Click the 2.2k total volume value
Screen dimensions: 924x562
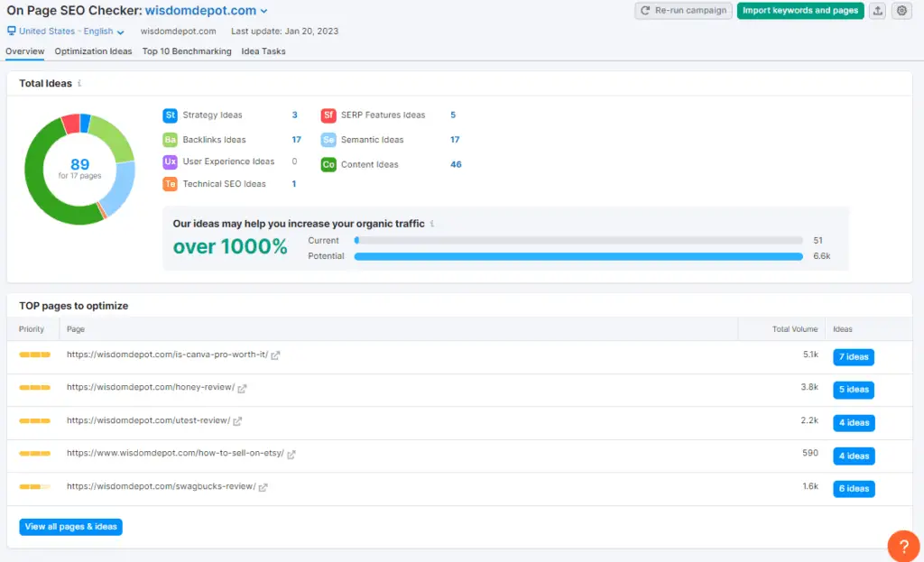point(809,420)
